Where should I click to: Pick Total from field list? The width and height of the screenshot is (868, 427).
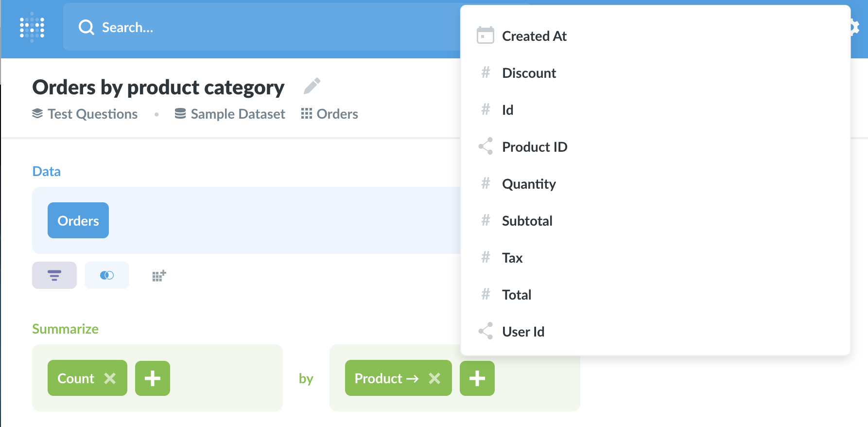[x=655, y=295]
